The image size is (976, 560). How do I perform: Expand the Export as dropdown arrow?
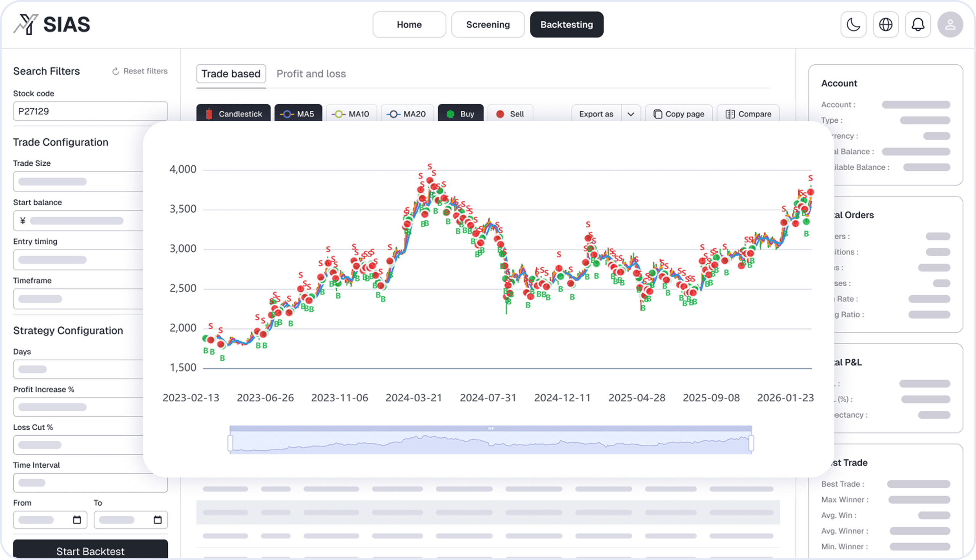pos(631,114)
